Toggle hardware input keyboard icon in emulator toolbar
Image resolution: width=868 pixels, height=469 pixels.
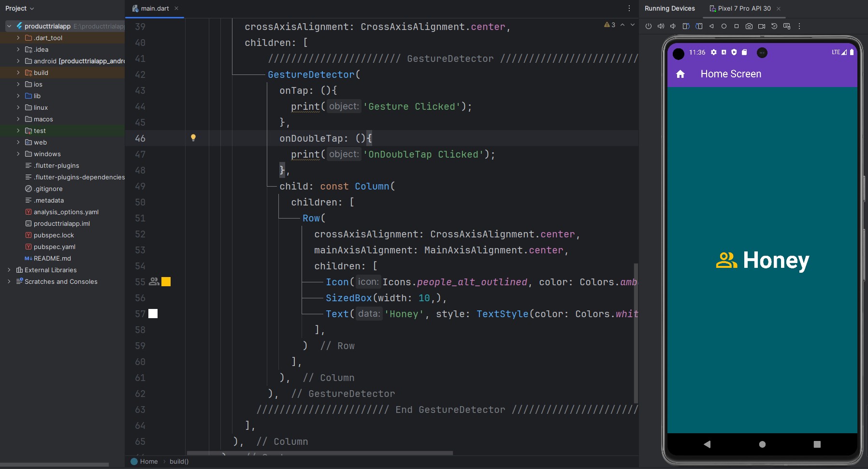click(x=787, y=26)
